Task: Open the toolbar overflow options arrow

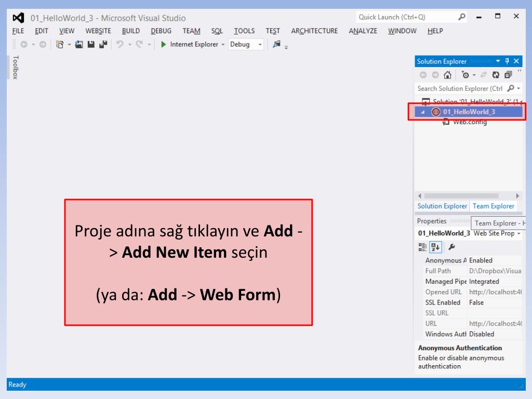Action: pos(286,47)
